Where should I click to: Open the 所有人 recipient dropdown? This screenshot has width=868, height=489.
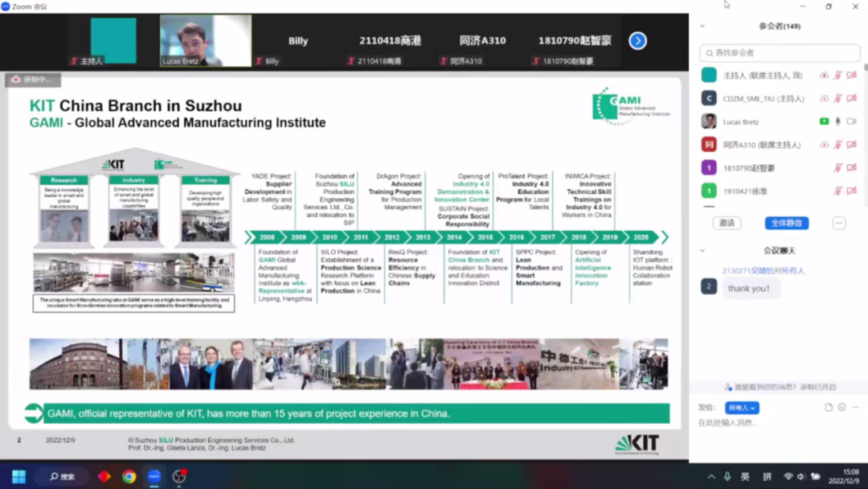[x=742, y=408]
